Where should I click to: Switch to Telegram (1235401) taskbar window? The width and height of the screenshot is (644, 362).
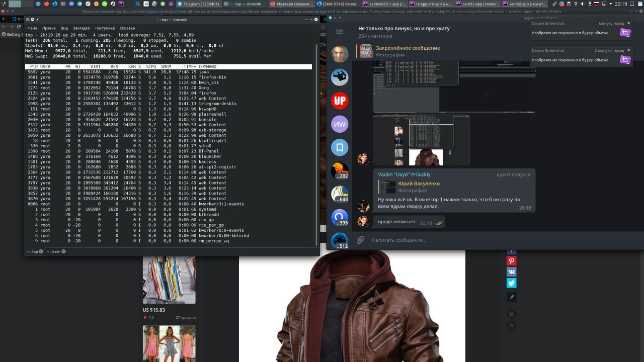click(x=199, y=4)
